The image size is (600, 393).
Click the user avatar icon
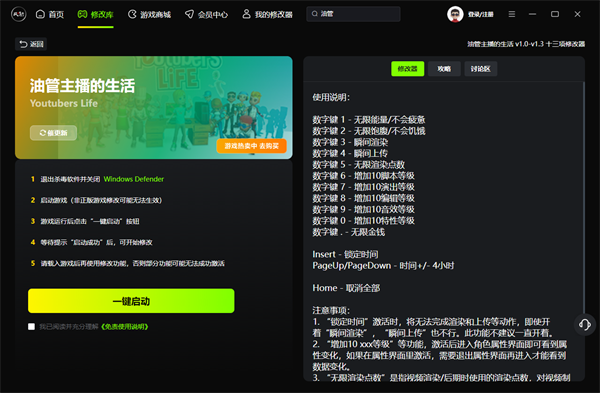(455, 15)
